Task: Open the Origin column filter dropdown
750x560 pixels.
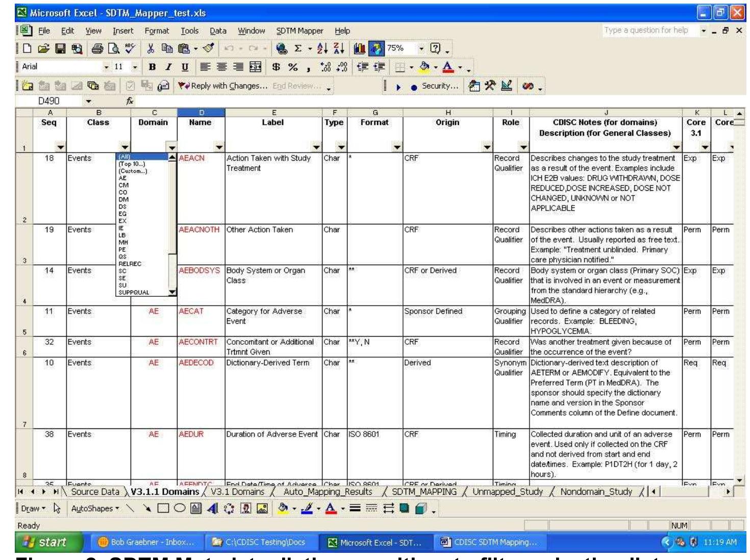Action: (x=487, y=147)
